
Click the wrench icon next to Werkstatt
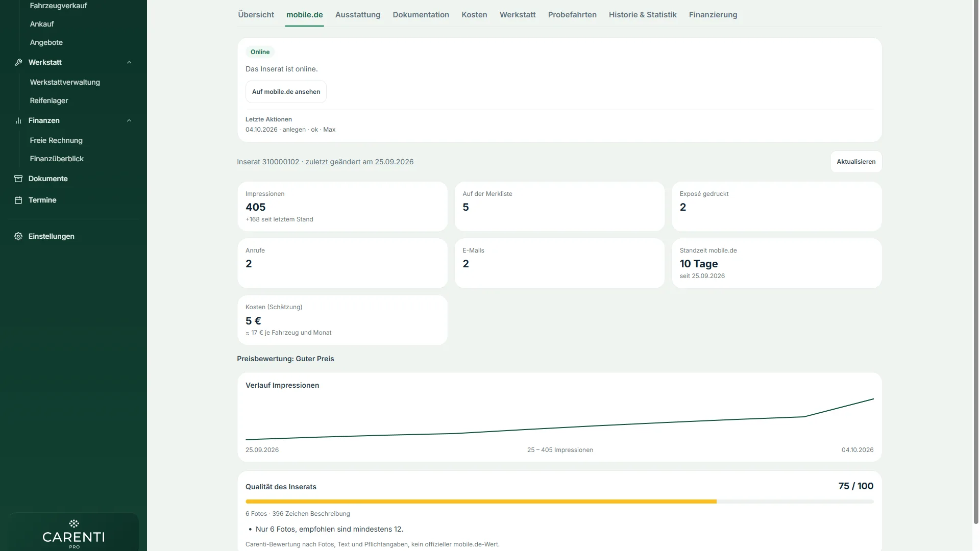pos(18,62)
